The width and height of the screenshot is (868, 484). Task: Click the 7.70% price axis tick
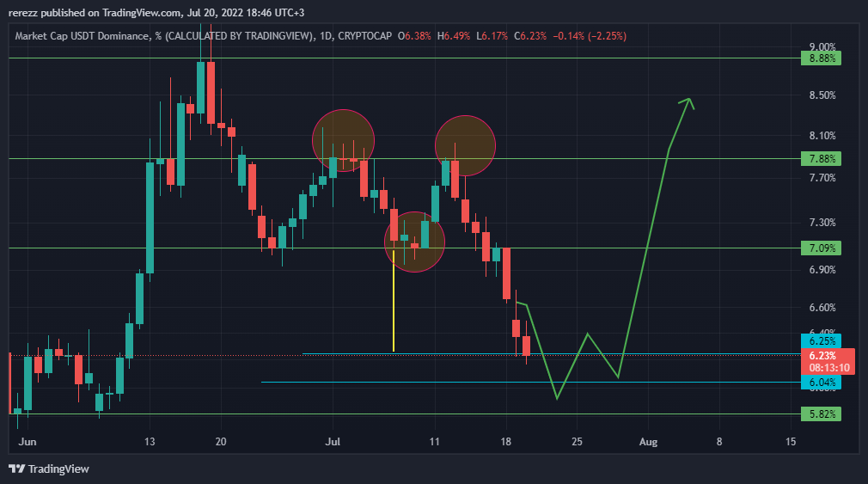[x=822, y=178]
